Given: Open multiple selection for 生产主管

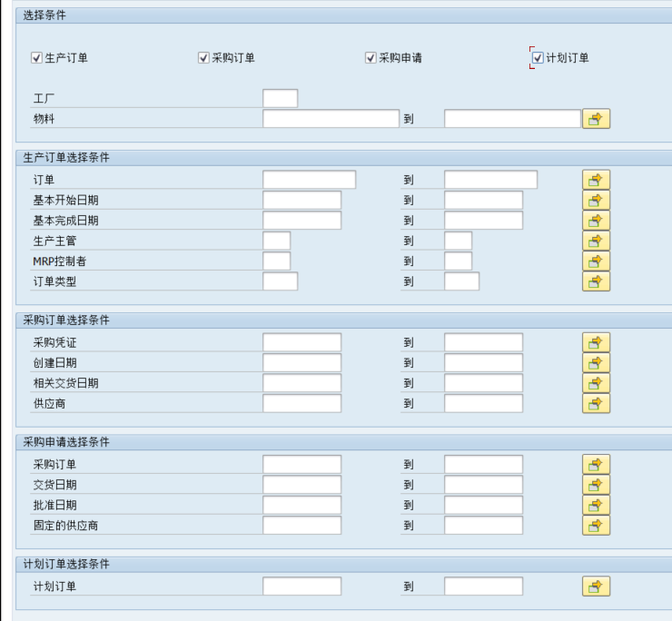Looking at the screenshot, I should point(596,241).
